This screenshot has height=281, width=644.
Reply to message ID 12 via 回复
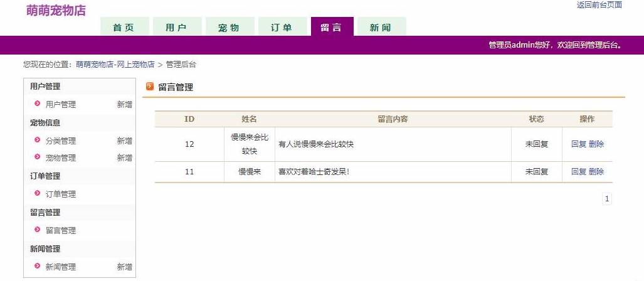[578, 144]
